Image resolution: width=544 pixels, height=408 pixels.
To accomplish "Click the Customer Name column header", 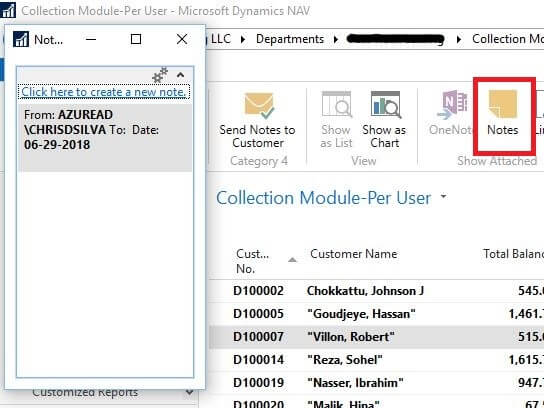I will tap(354, 254).
